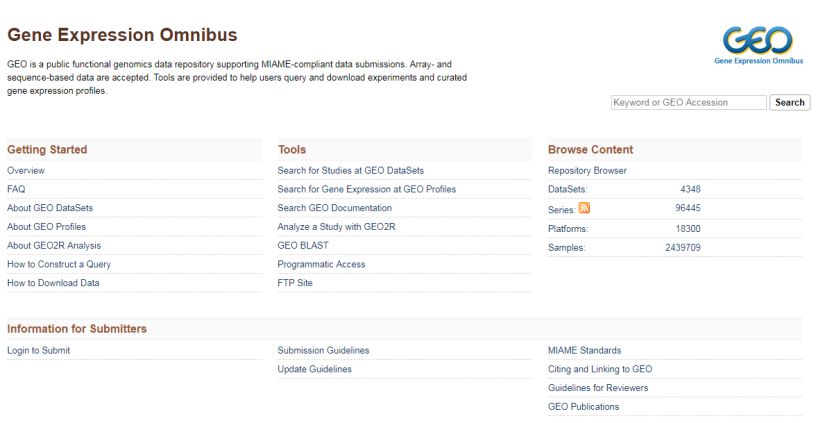Open About GEO Profiles
Image resolution: width=817 pixels, height=423 pixels.
46,227
